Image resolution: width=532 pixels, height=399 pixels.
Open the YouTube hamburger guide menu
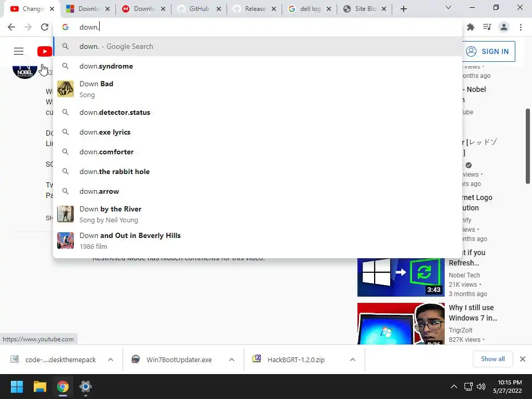pyautogui.click(x=19, y=51)
